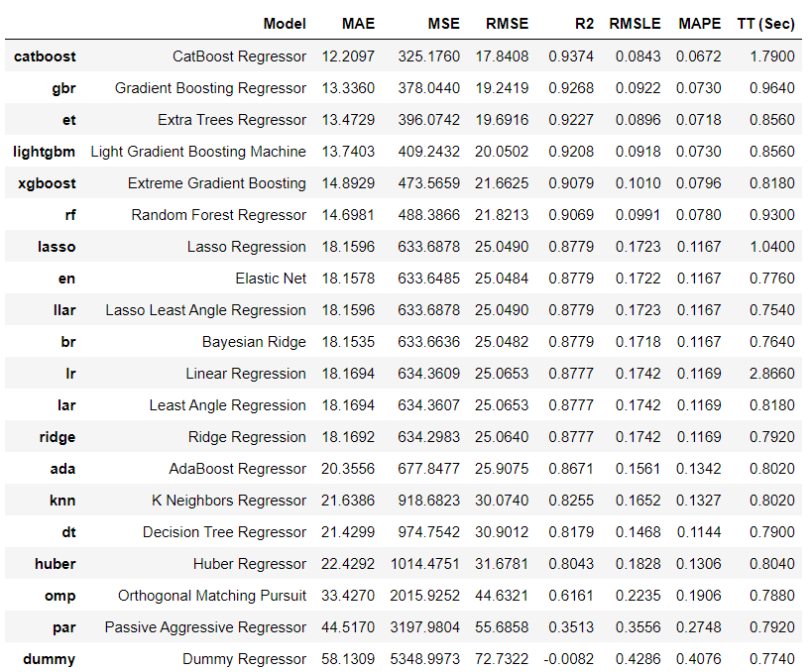Select the lightgbm row index label
The height and width of the screenshot is (672, 812).
click(x=45, y=152)
